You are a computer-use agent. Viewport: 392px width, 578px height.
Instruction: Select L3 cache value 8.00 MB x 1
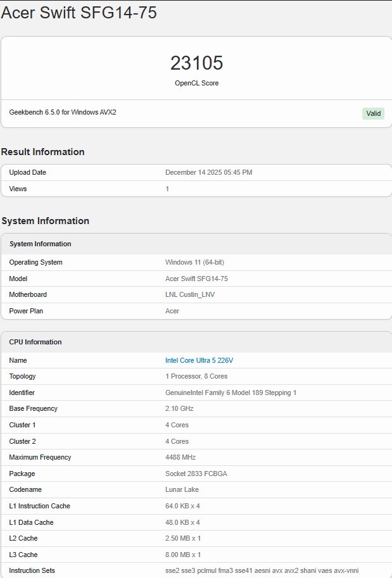click(183, 555)
